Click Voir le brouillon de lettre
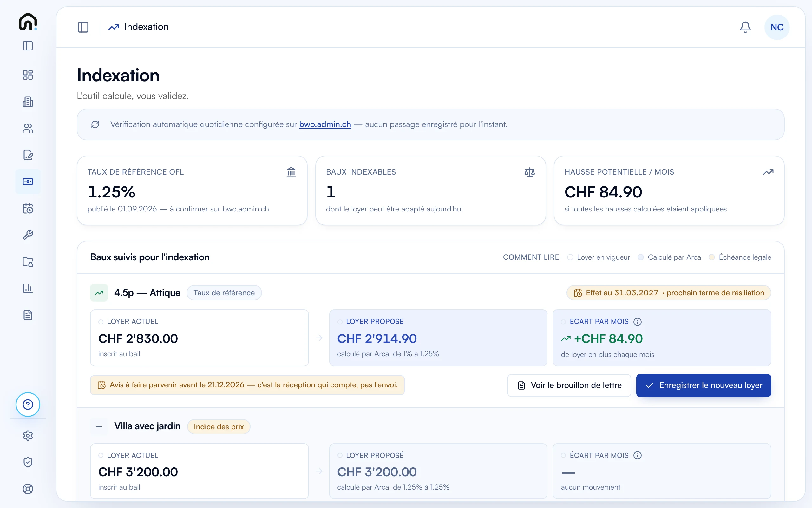812x508 pixels. pyautogui.click(x=569, y=385)
